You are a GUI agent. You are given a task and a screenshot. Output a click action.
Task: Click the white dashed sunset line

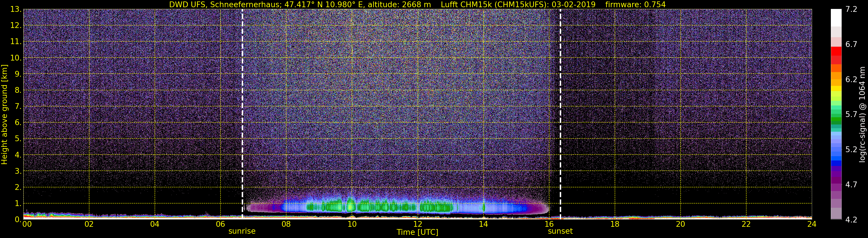click(560, 114)
